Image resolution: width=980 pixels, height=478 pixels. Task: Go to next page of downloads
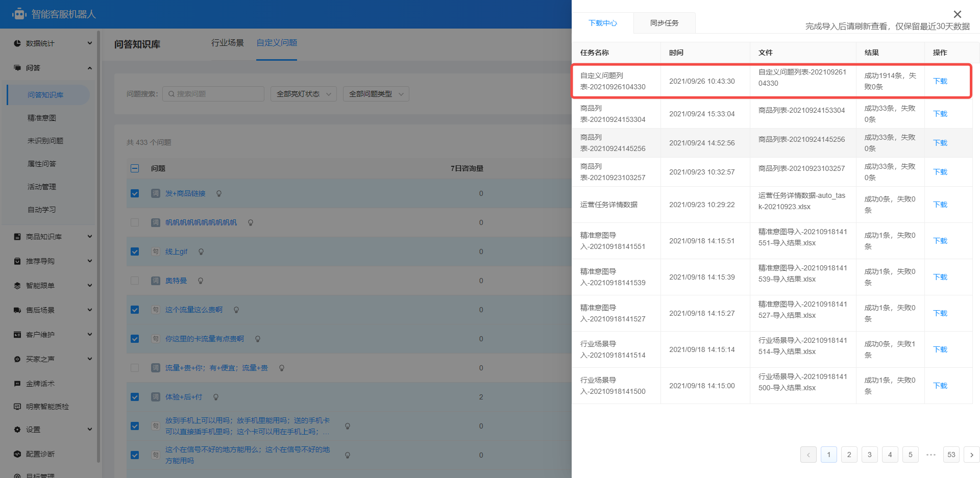click(x=972, y=455)
